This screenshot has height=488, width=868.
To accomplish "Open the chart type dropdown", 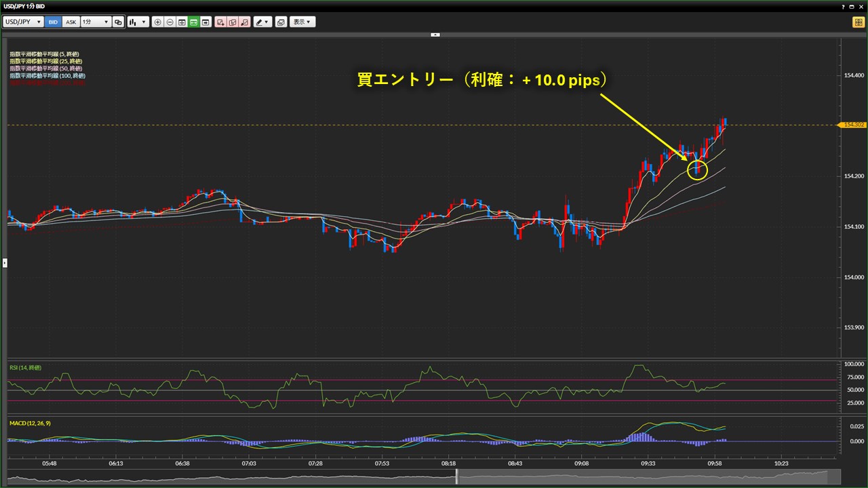I will pos(138,22).
